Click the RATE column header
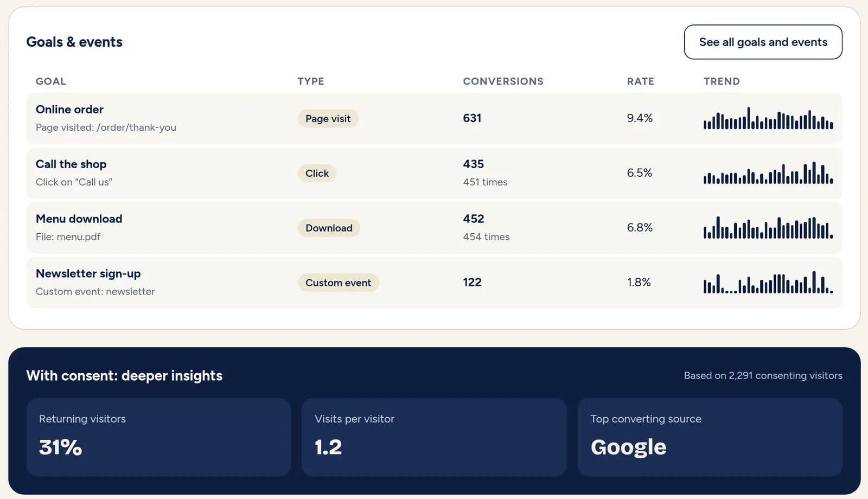Image resolution: width=868 pixels, height=499 pixels. point(641,81)
